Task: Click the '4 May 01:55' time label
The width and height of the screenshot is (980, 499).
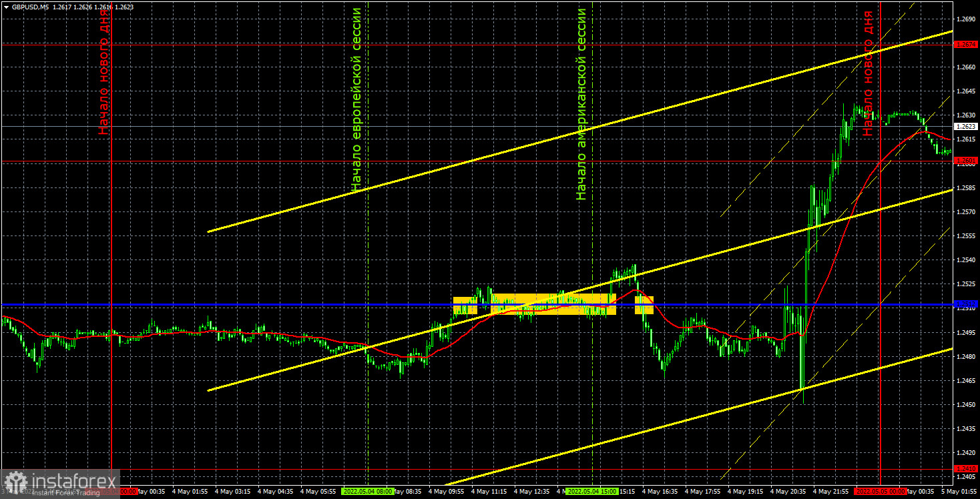Action: 190,492
